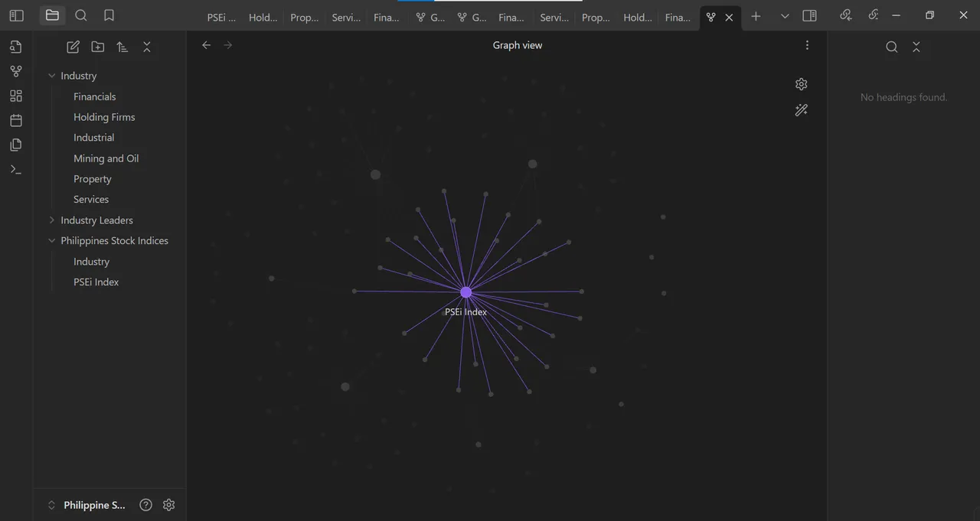Collapse all folders in file explorer
This screenshot has height=521, width=980.
[147, 47]
